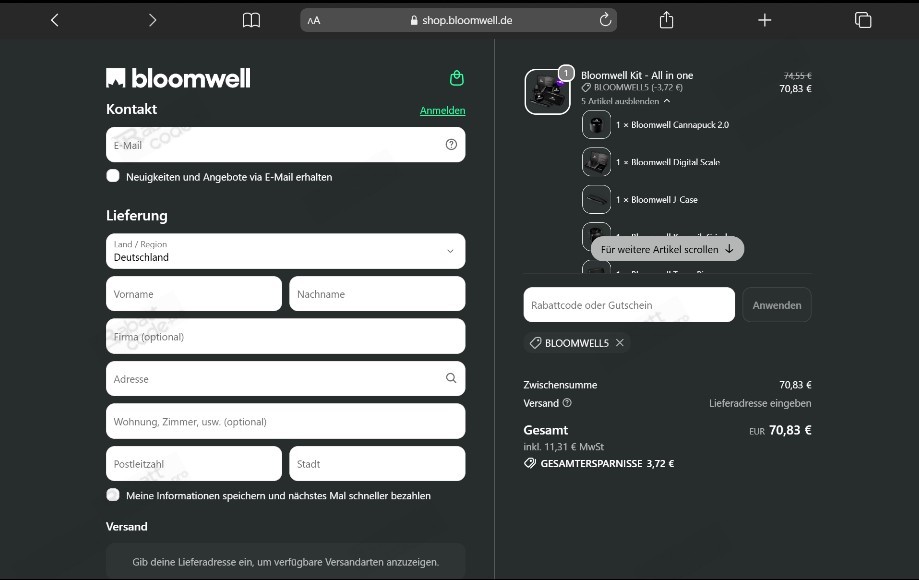Click the 1 × Bloomwell Digital Scale label
The width and height of the screenshot is (919, 580).
[x=668, y=162]
